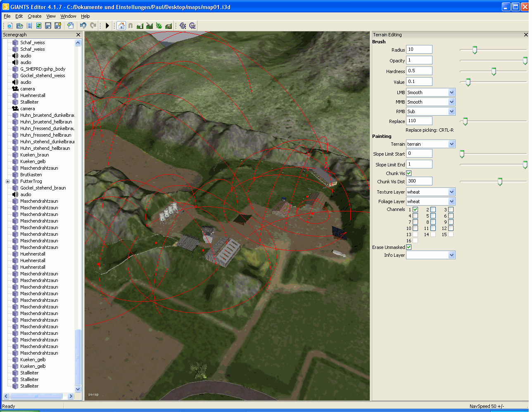
Task: Select the terrain paint mode icon
Action: coord(150,26)
